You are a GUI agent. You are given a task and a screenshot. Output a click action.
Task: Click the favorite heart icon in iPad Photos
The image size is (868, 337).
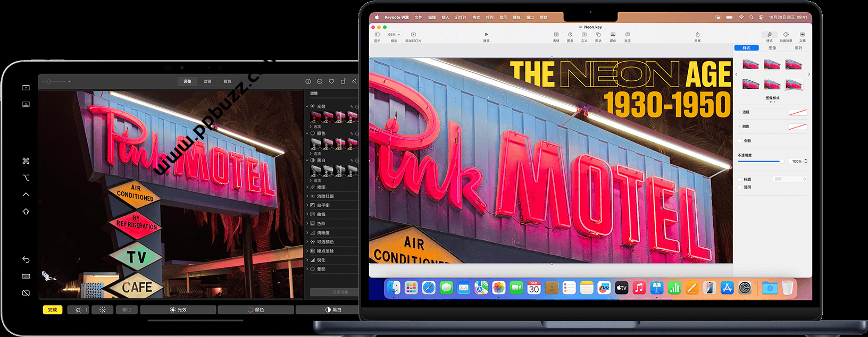point(331,81)
